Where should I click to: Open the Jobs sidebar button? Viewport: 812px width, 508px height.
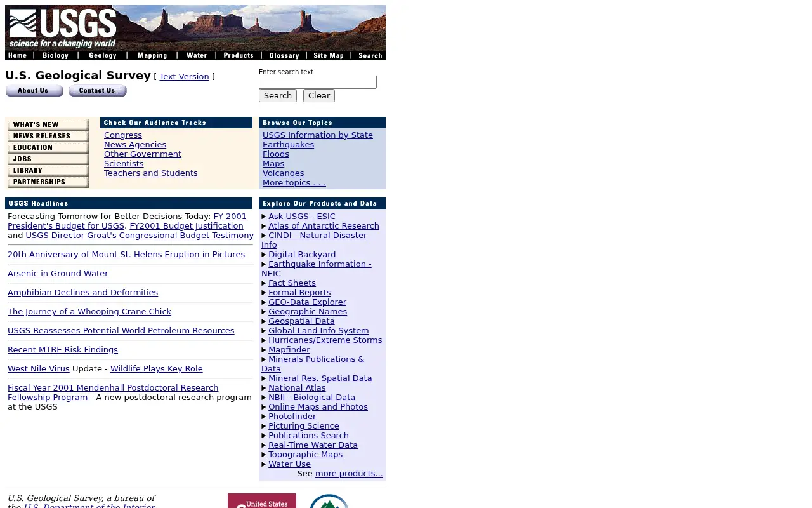pyautogui.click(x=48, y=159)
